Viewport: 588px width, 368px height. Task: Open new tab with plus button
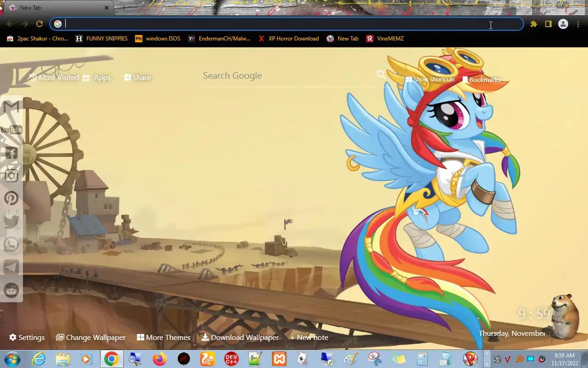pos(123,8)
